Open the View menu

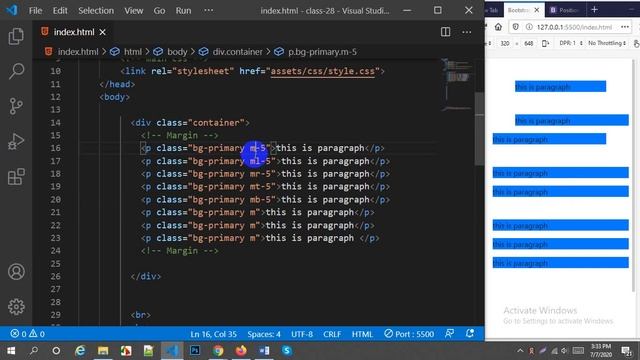click(133, 11)
